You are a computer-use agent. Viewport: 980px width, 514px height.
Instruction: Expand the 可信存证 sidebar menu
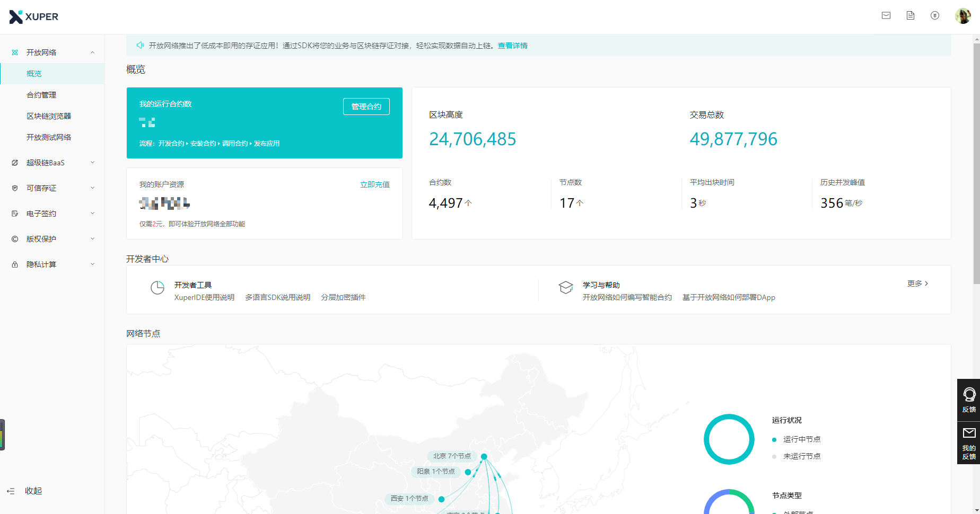[52, 188]
